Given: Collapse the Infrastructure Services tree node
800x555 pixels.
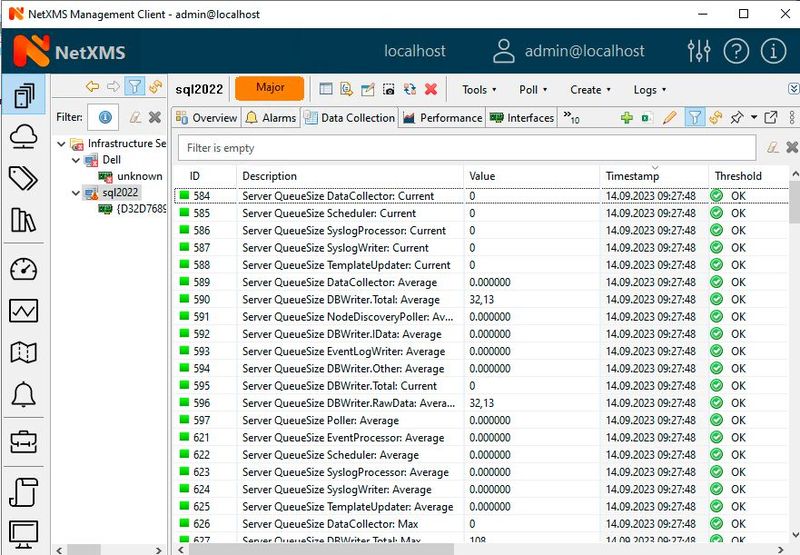Looking at the screenshot, I should pos(61,144).
